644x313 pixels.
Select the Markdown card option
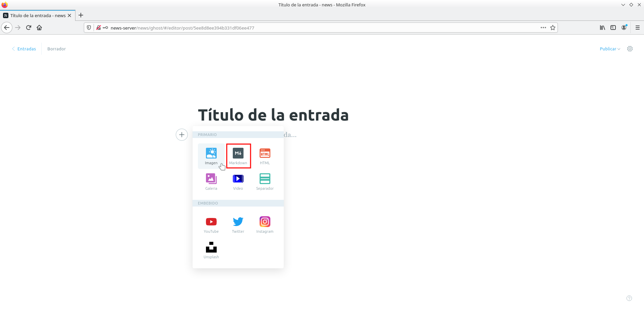238,156
